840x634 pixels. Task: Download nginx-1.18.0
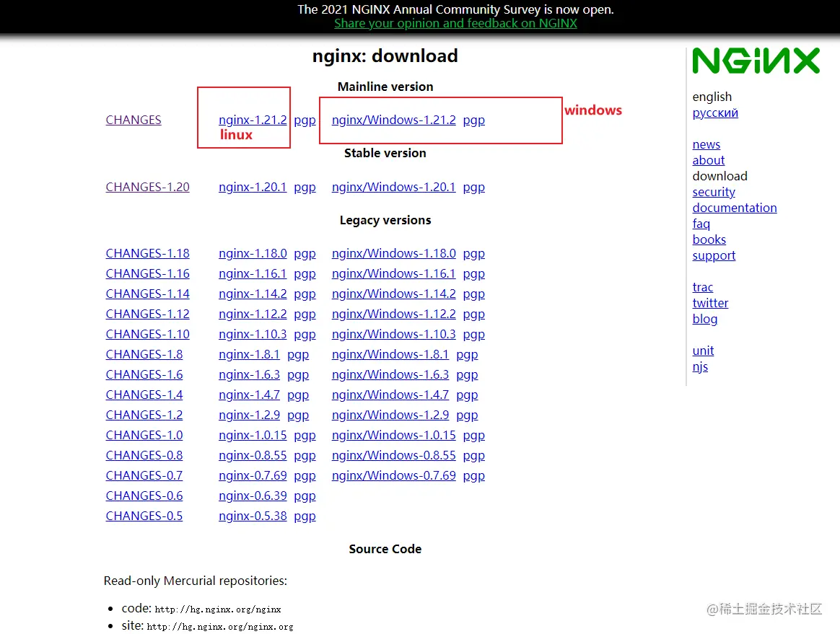coord(253,253)
